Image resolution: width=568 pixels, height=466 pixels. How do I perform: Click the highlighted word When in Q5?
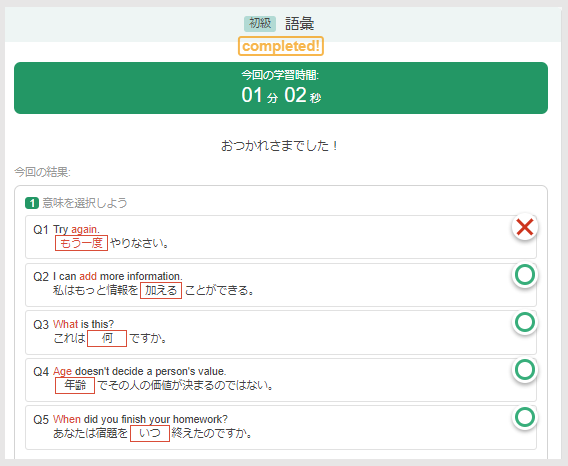click(67, 419)
